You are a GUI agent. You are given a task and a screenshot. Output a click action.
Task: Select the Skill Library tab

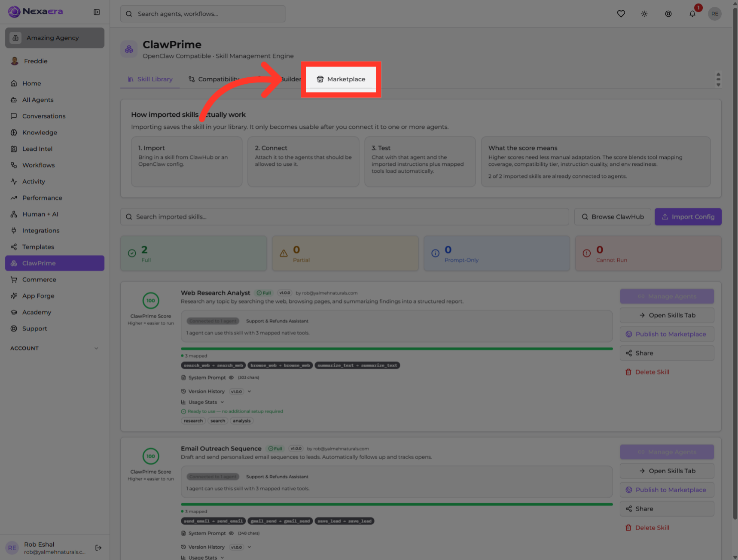pyautogui.click(x=150, y=79)
